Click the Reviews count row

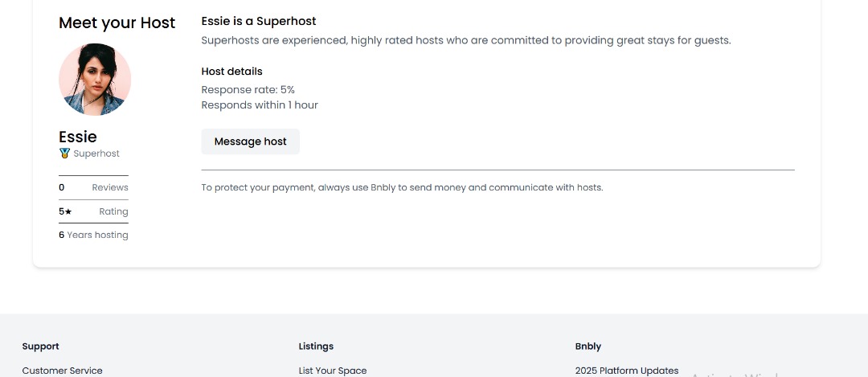tap(93, 187)
